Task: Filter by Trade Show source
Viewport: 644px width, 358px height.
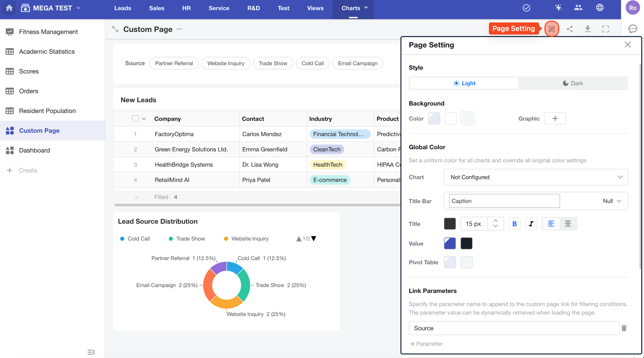Action: (273, 63)
